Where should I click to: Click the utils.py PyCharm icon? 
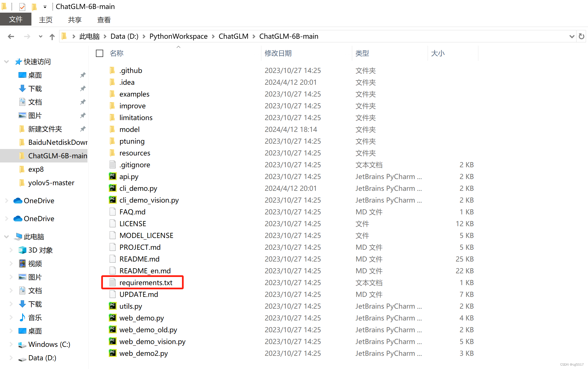tap(112, 306)
